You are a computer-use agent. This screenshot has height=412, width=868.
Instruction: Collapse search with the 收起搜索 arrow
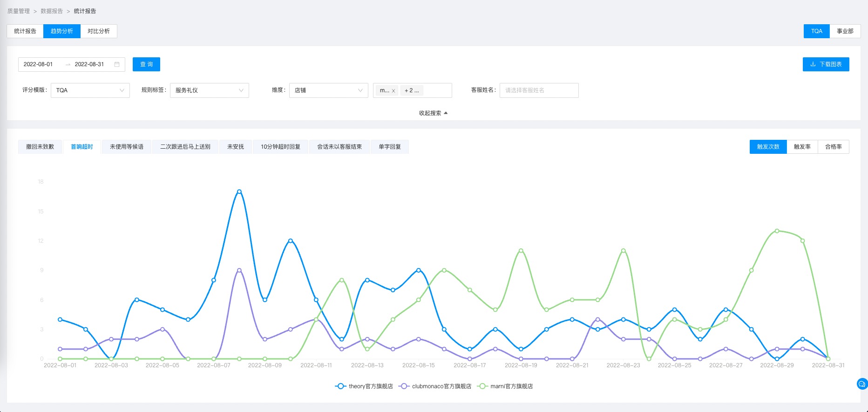click(x=446, y=113)
